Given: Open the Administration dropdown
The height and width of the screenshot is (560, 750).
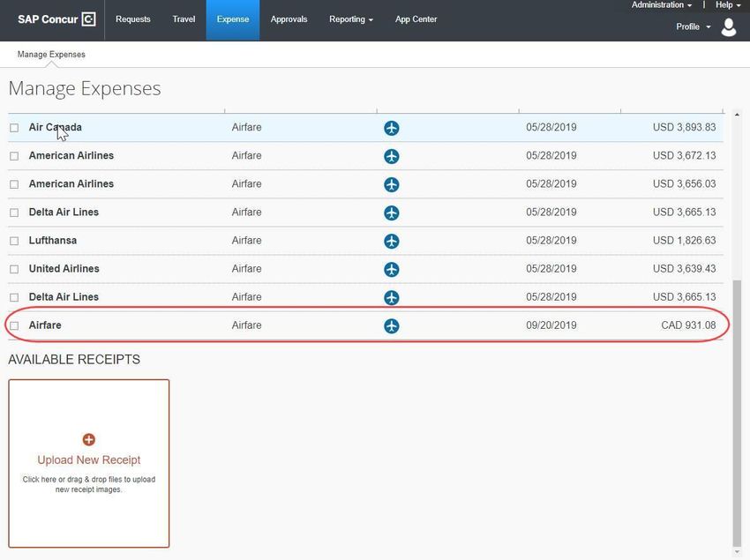Looking at the screenshot, I should 662,4.
